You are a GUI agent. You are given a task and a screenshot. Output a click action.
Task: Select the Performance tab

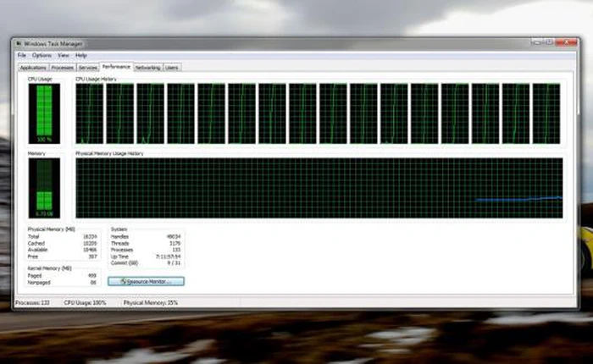point(116,66)
